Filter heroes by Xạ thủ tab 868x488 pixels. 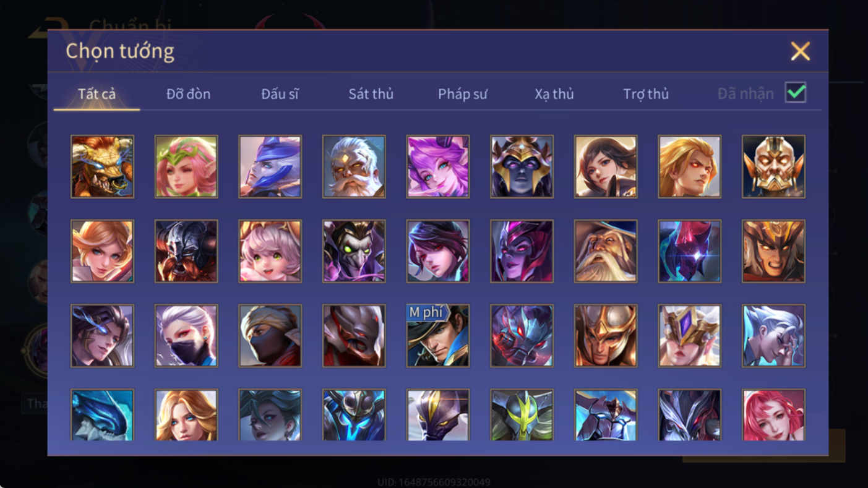[x=554, y=94]
